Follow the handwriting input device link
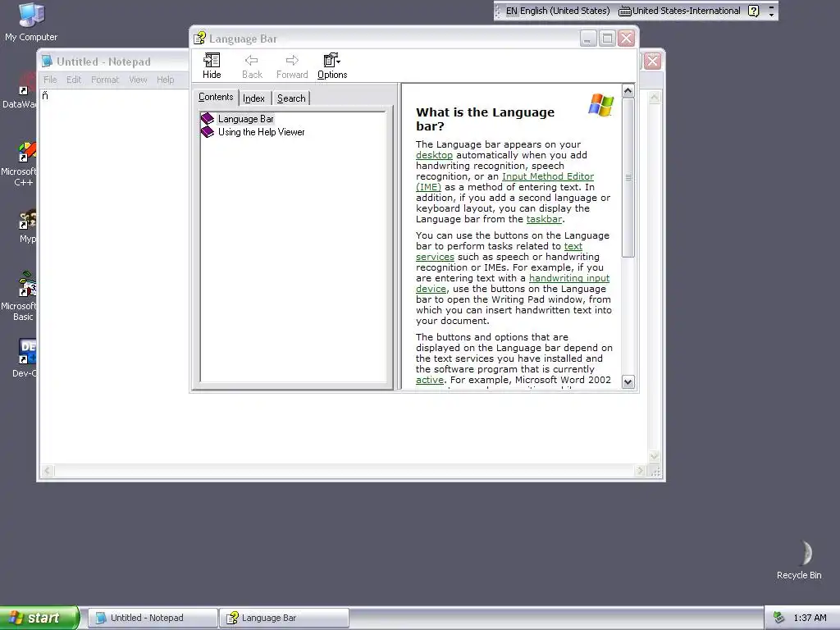 tap(569, 278)
